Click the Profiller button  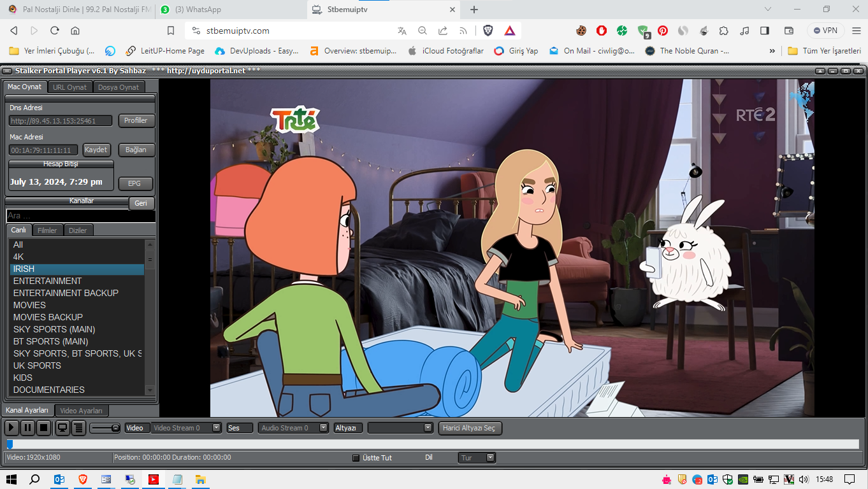[136, 120]
